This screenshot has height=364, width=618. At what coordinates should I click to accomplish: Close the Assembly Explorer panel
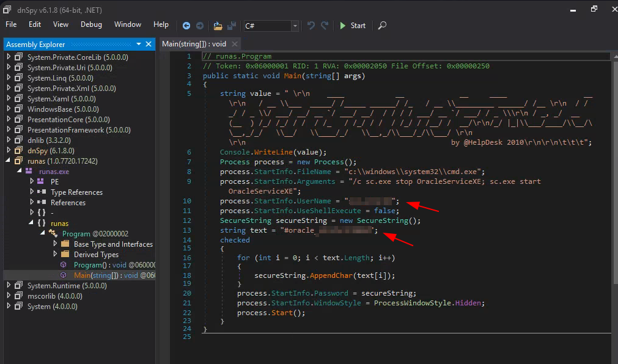tap(149, 44)
